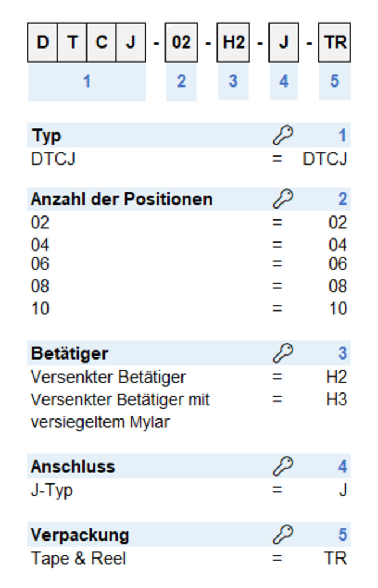
Task: Click the key icon beside Betätiger
Action: pos(283,353)
